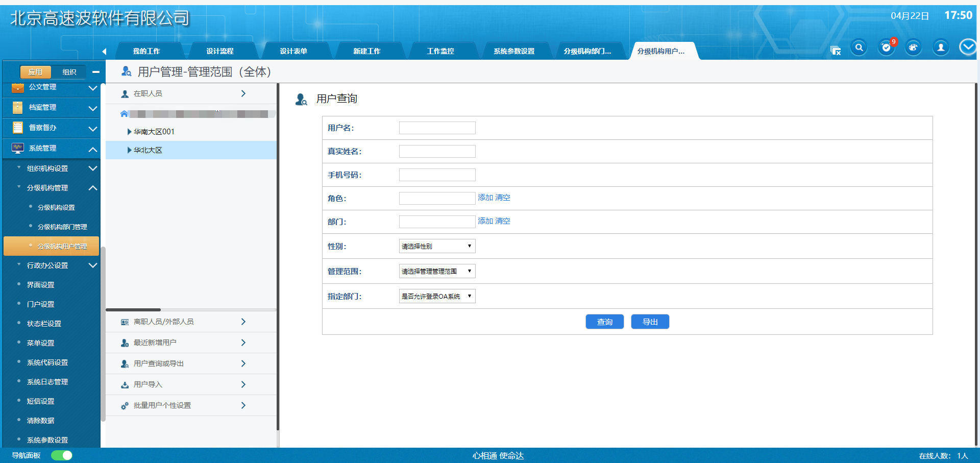The height and width of the screenshot is (463, 980).
Task: Click the round down-arrow expand icon
Action: pyautogui.click(x=968, y=47)
